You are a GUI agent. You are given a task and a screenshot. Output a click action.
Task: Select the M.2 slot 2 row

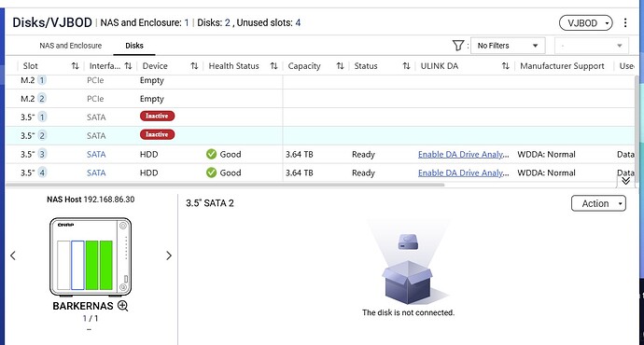[x=320, y=99]
